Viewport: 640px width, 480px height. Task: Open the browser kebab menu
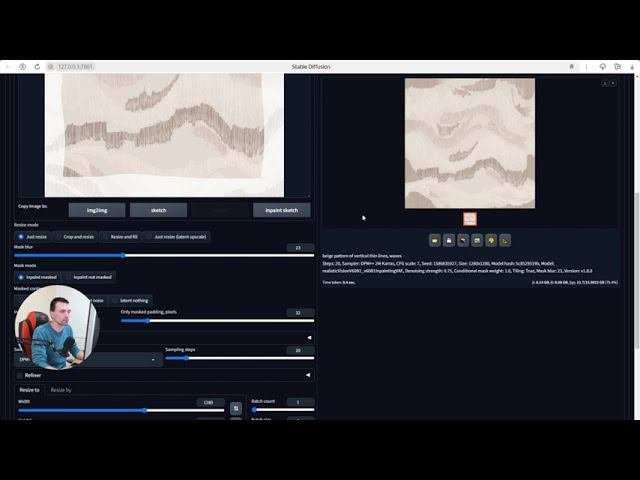click(x=587, y=67)
